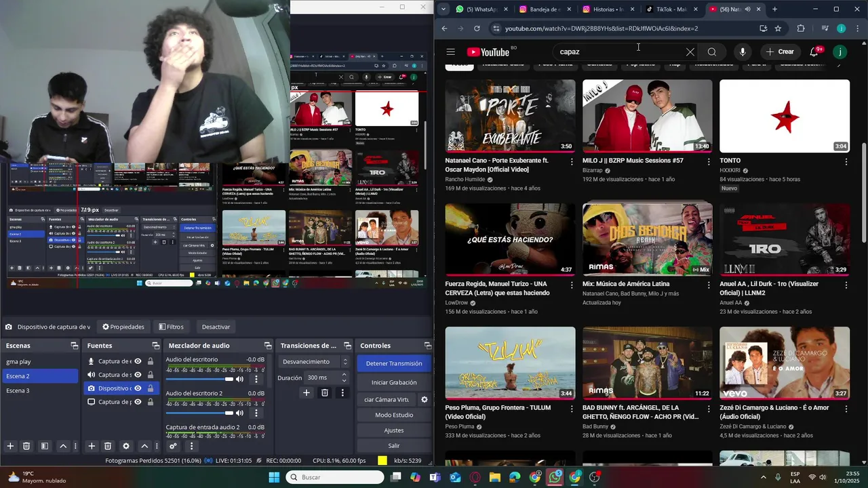Unlock the speaker audio capture source
The image size is (868, 488).
pyautogui.click(x=151, y=375)
